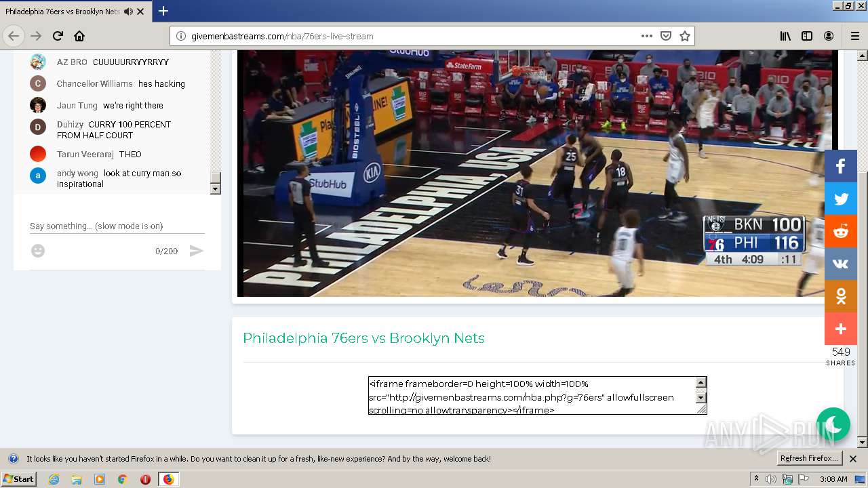
Task: Click Chancellor Williams' username in chat
Action: coord(95,83)
